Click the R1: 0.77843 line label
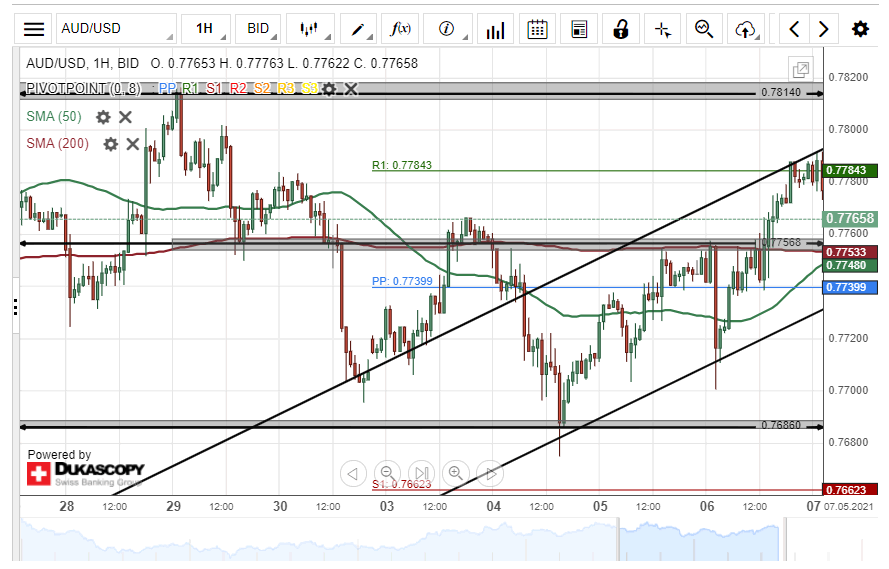This screenshot has height=569, width=889. [x=401, y=165]
